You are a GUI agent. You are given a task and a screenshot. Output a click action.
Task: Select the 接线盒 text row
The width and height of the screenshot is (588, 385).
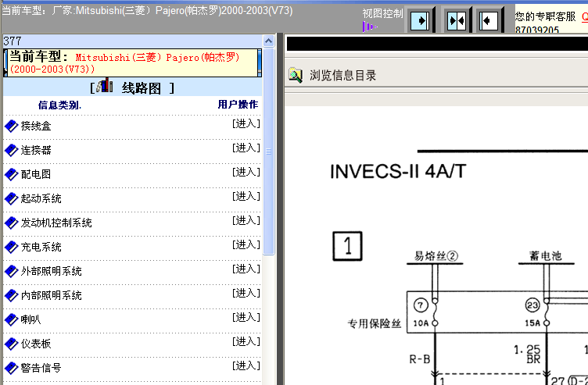[36, 126]
